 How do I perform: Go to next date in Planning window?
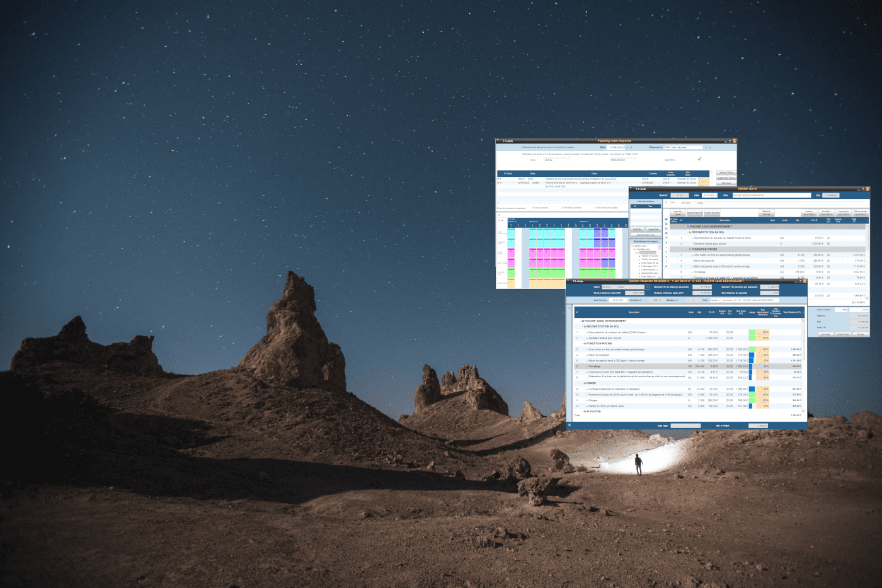631,147
